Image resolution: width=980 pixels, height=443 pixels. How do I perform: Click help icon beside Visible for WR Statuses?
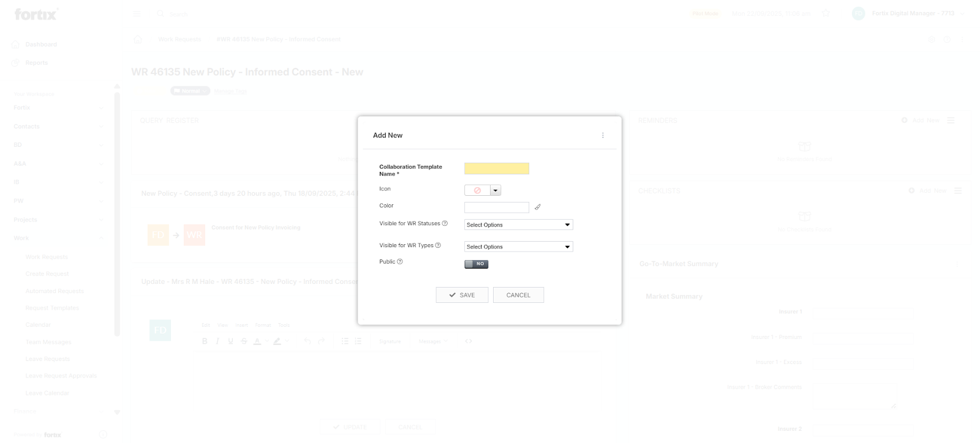(x=445, y=223)
